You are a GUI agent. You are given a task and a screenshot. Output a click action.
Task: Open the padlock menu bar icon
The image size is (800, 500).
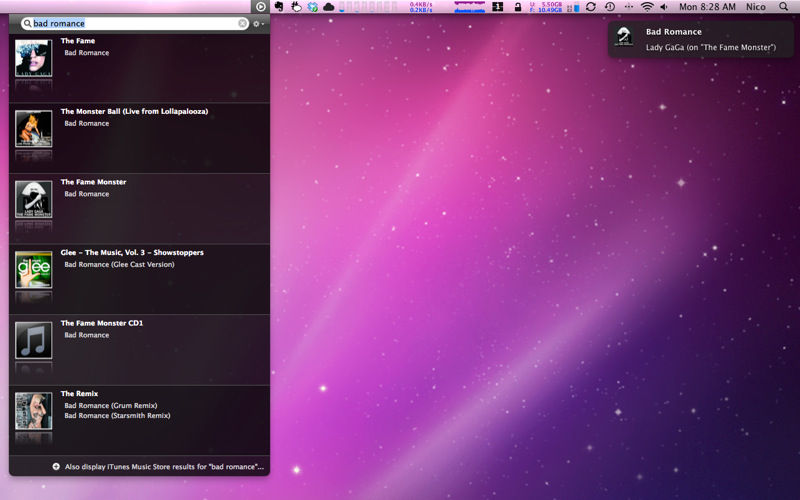(518, 7)
